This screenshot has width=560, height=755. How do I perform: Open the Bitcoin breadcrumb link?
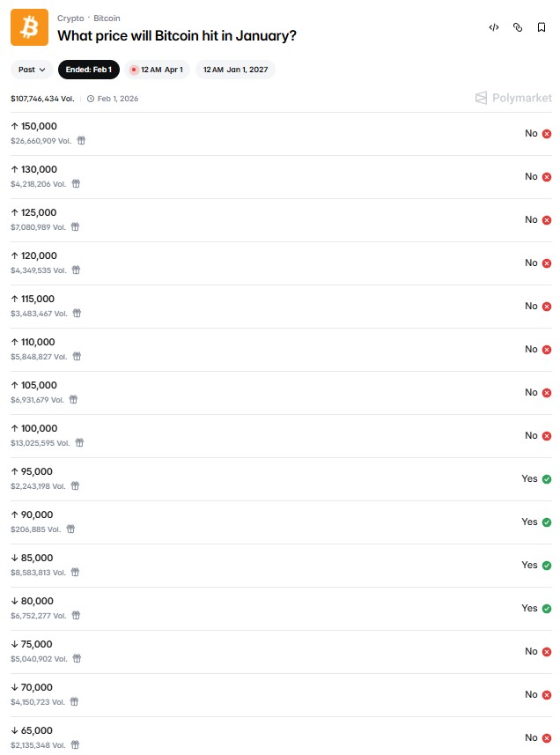pos(107,18)
